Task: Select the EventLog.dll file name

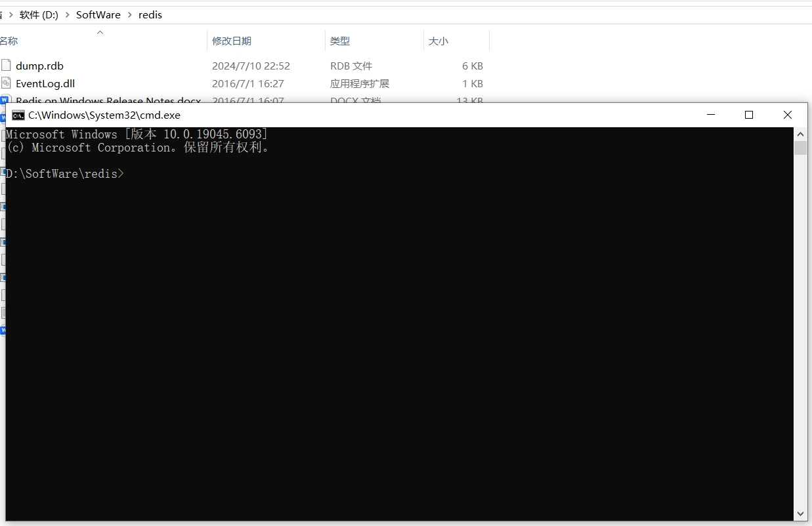Action: (45, 83)
